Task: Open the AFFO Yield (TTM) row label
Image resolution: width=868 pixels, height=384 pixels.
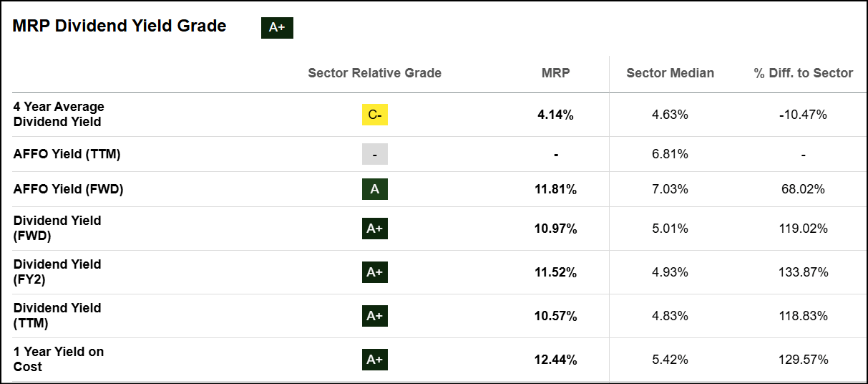Action: (67, 154)
